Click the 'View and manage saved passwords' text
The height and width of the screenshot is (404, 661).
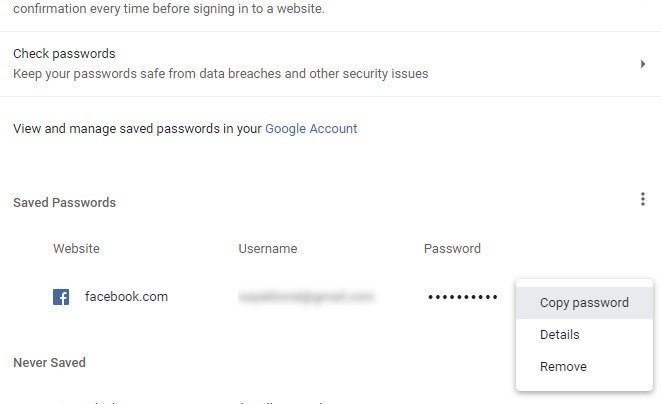click(137, 129)
